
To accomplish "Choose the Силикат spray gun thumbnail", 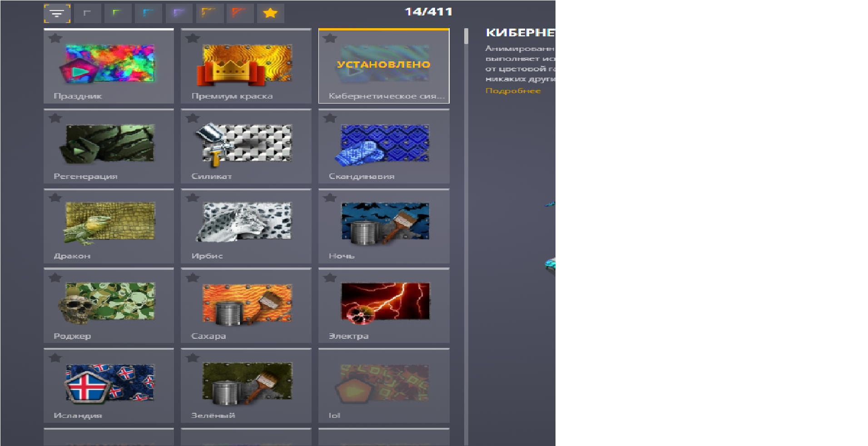I will pos(244,144).
